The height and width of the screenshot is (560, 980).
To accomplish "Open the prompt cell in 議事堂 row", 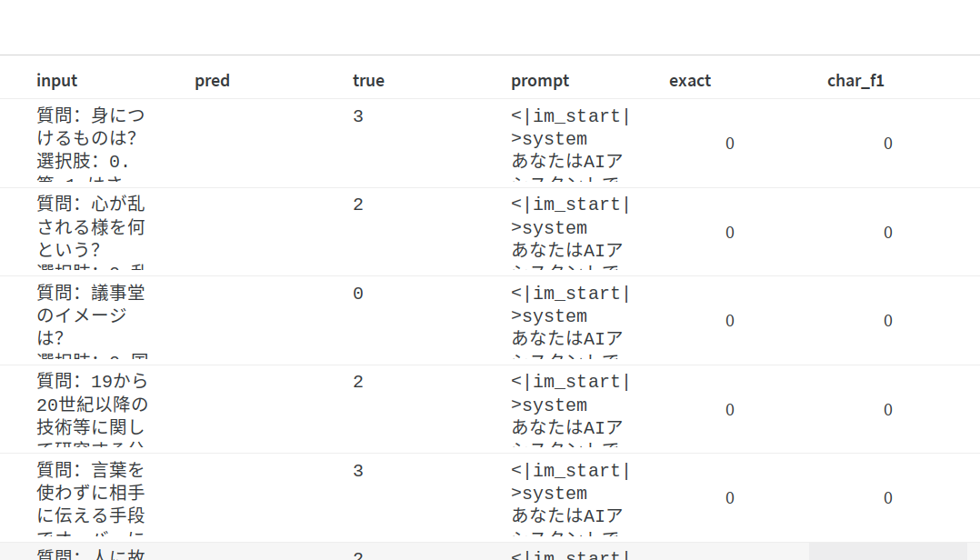I will (x=570, y=320).
